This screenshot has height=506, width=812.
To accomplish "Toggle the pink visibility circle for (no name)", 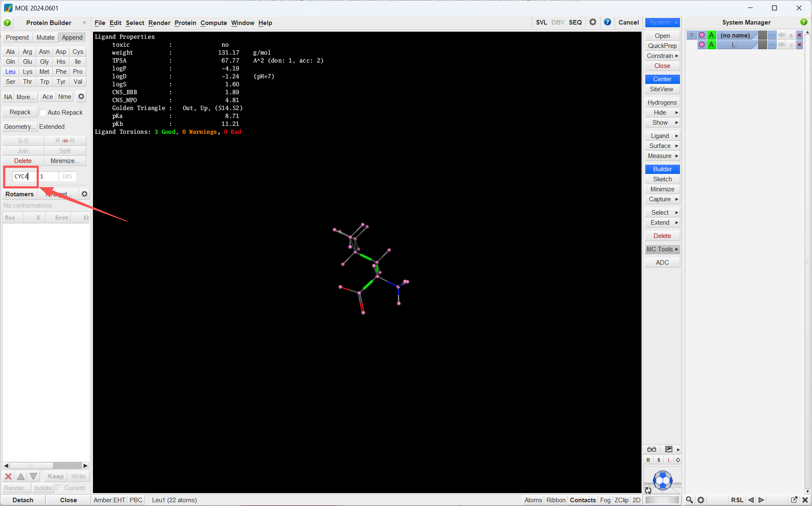I will (702, 35).
